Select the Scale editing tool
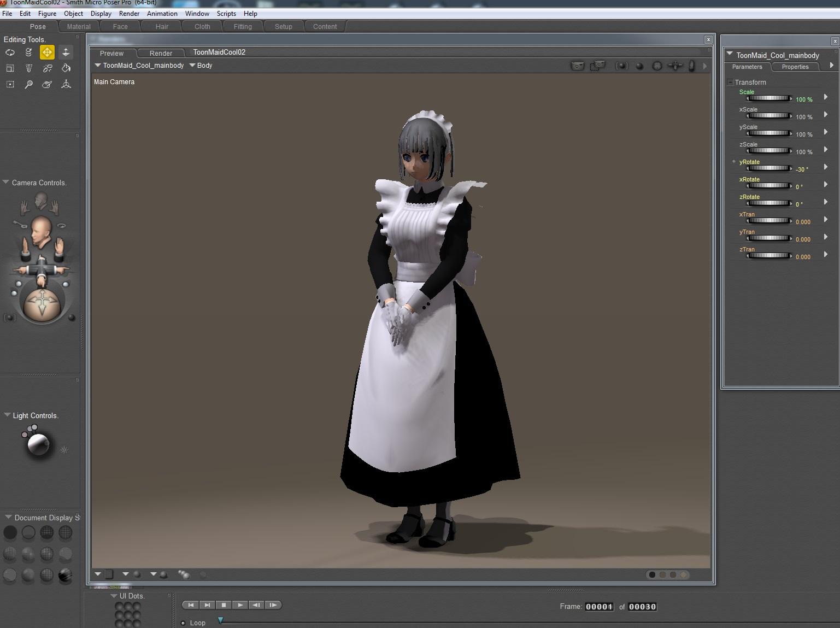 (10, 68)
